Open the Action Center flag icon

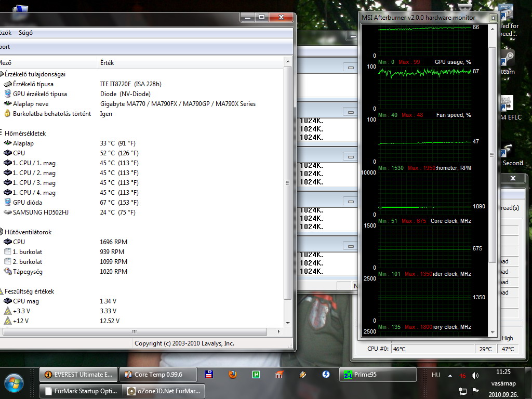coord(475,391)
